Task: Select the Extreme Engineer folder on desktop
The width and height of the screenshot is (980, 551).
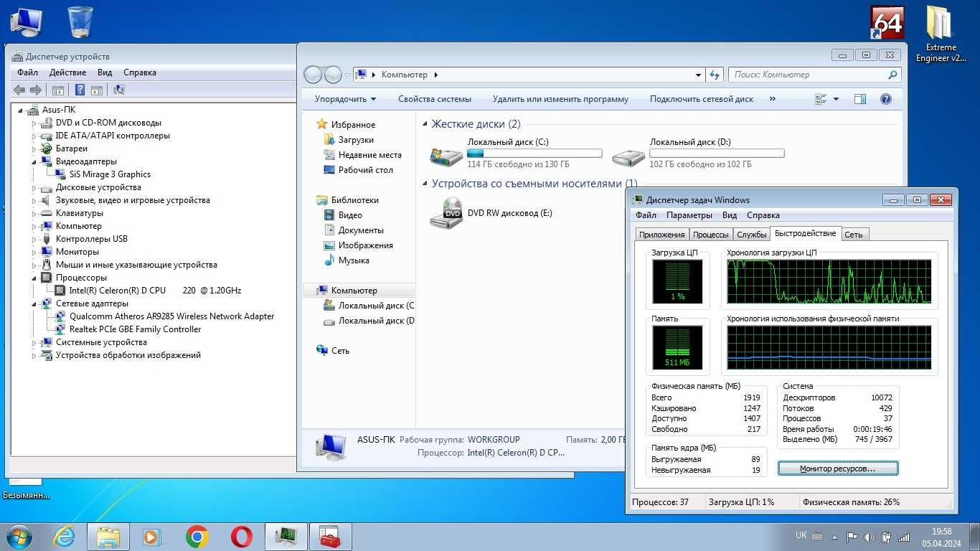Action: pos(941,34)
